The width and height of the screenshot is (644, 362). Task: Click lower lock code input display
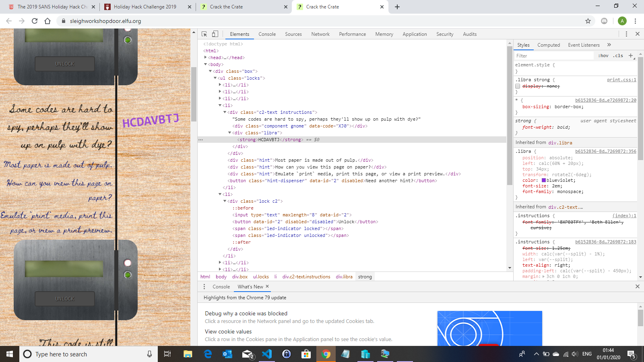[64, 269]
